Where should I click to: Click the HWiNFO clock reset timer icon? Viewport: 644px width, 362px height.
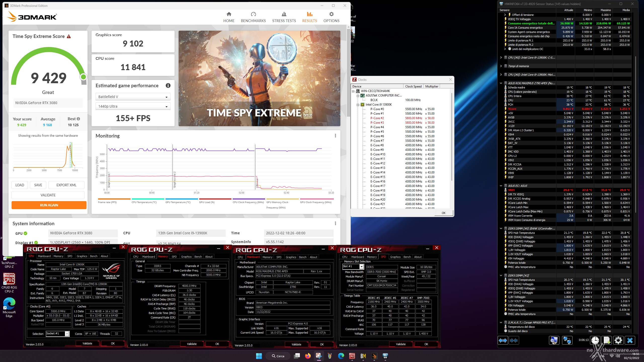[595, 340]
